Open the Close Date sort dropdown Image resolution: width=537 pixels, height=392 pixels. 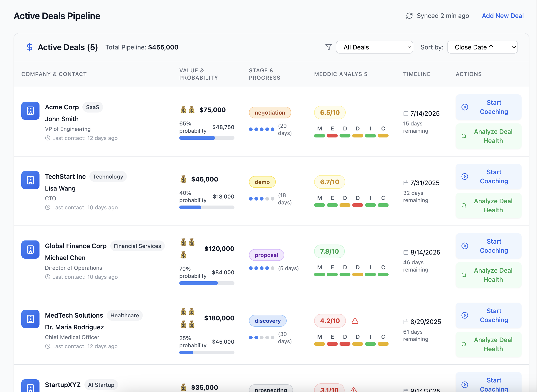pos(482,47)
